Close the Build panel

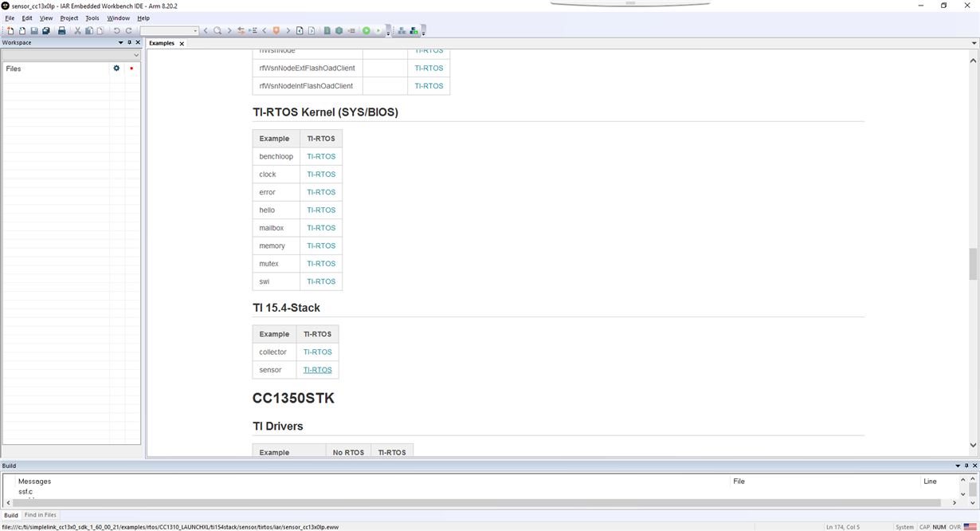pos(974,466)
